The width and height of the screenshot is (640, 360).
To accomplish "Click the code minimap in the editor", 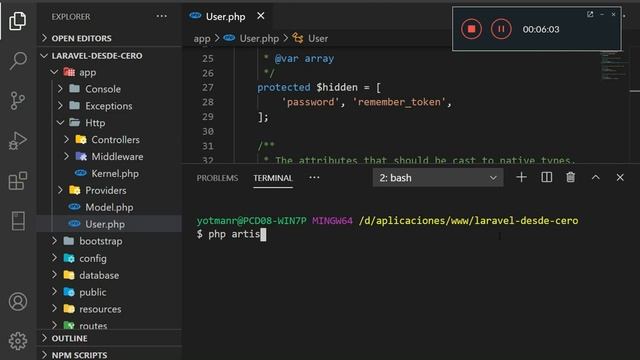I will [612, 65].
